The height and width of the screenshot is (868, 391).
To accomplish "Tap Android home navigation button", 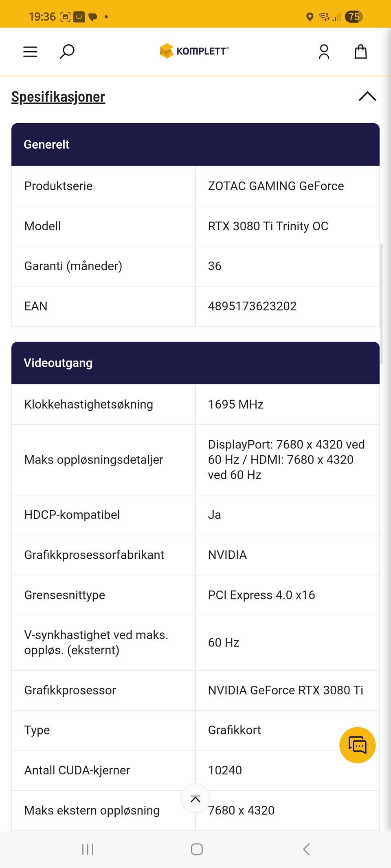I will pyautogui.click(x=197, y=849).
